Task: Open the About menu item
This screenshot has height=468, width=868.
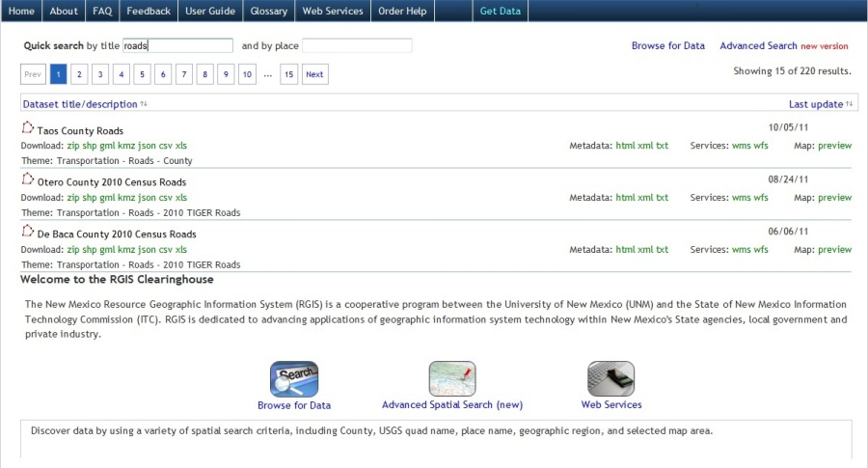Action: pyautogui.click(x=64, y=11)
